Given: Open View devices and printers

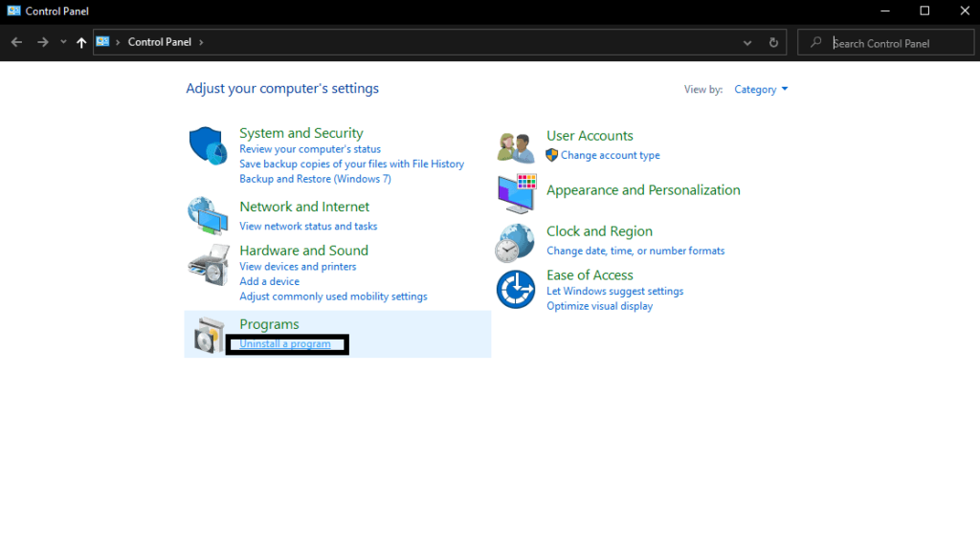Looking at the screenshot, I should 298,267.
